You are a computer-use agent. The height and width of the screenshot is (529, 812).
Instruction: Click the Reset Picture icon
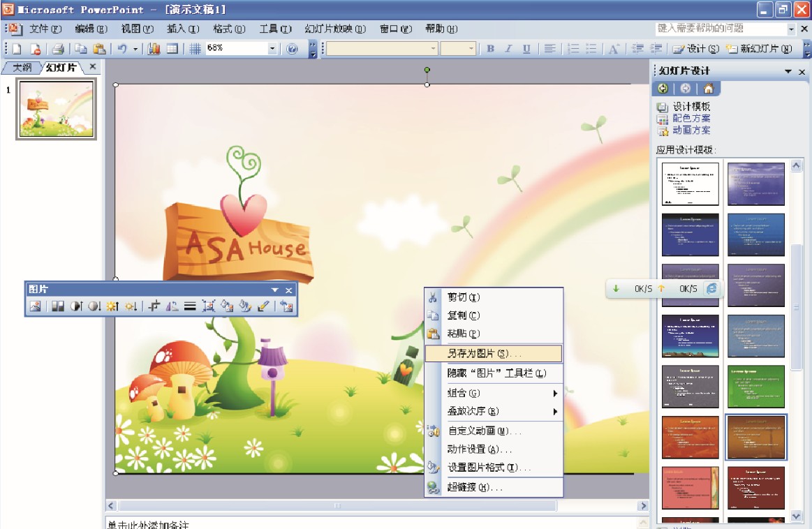point(286,306)
